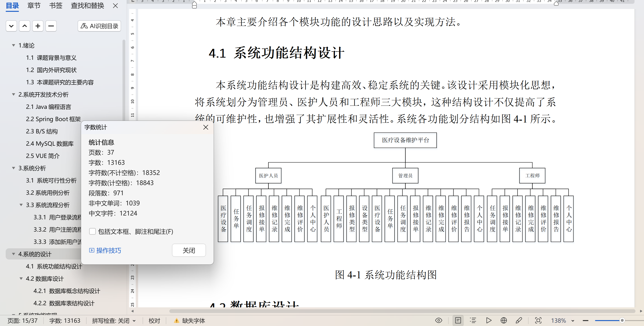
Task: Click the 关闭 button in dialog
Action: [x=189, y=250]
